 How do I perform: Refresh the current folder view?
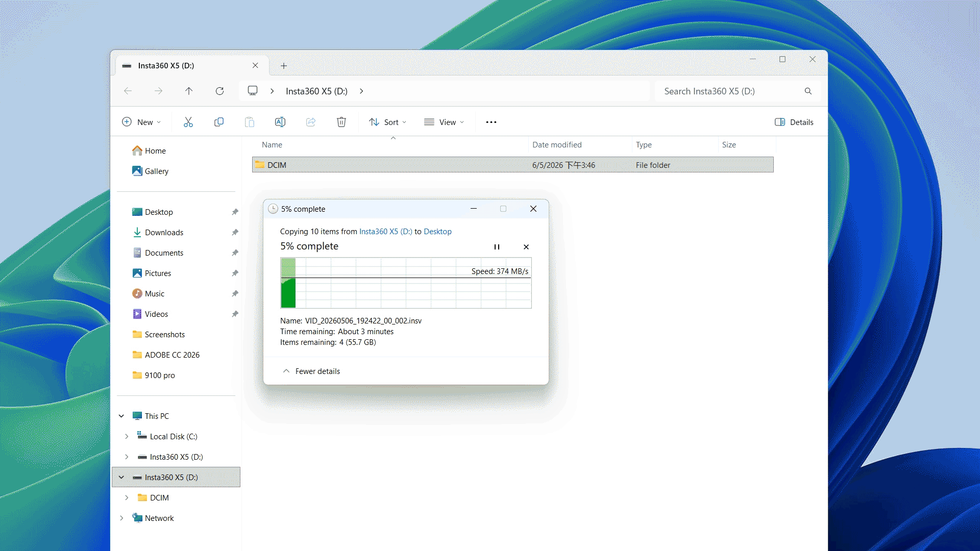click(x=219, y=91)
